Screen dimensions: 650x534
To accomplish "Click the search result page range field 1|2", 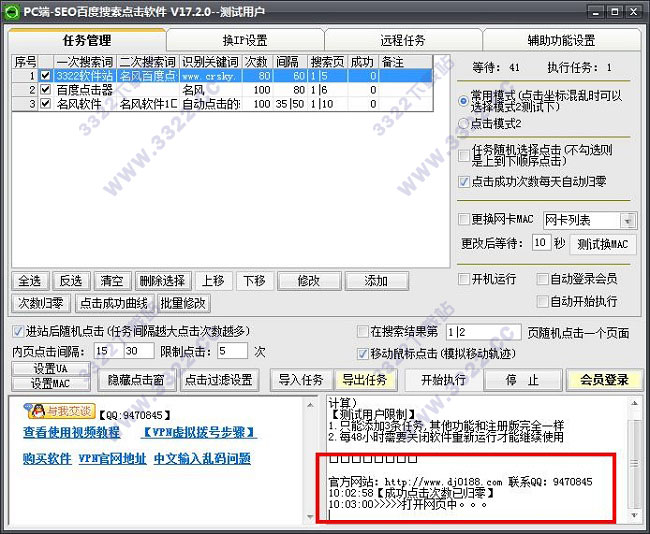I will coord(483,332).
